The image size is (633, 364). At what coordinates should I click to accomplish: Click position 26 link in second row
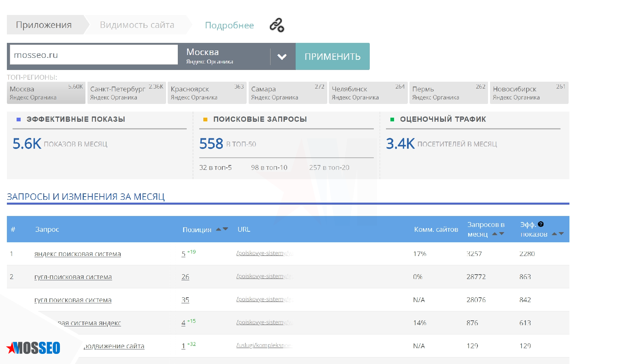(185, 277)
